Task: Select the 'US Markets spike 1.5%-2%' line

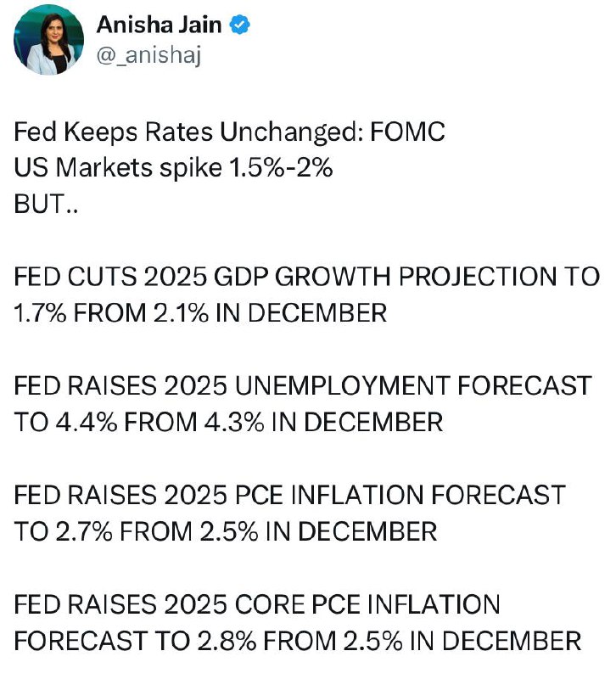Action: [173, 167]
